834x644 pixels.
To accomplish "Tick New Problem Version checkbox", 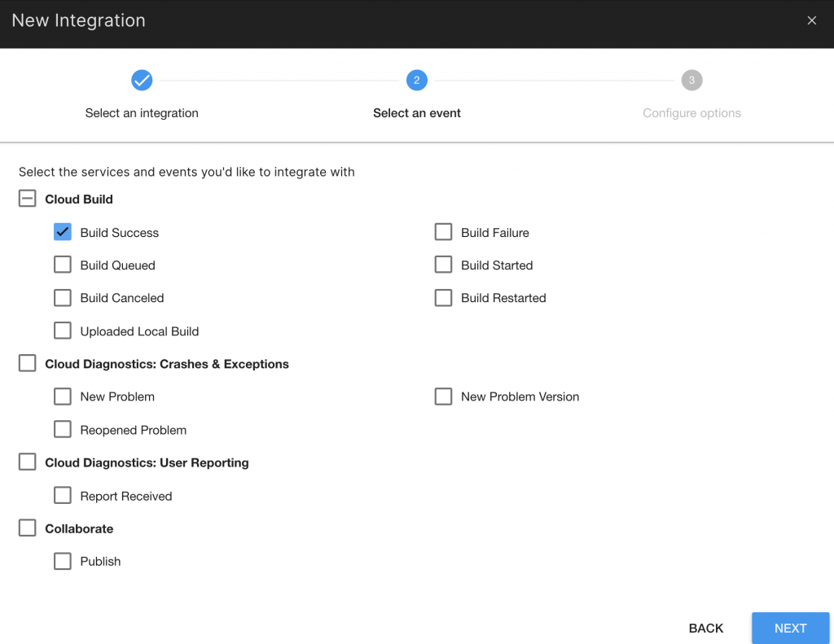I will pos(443,396).
